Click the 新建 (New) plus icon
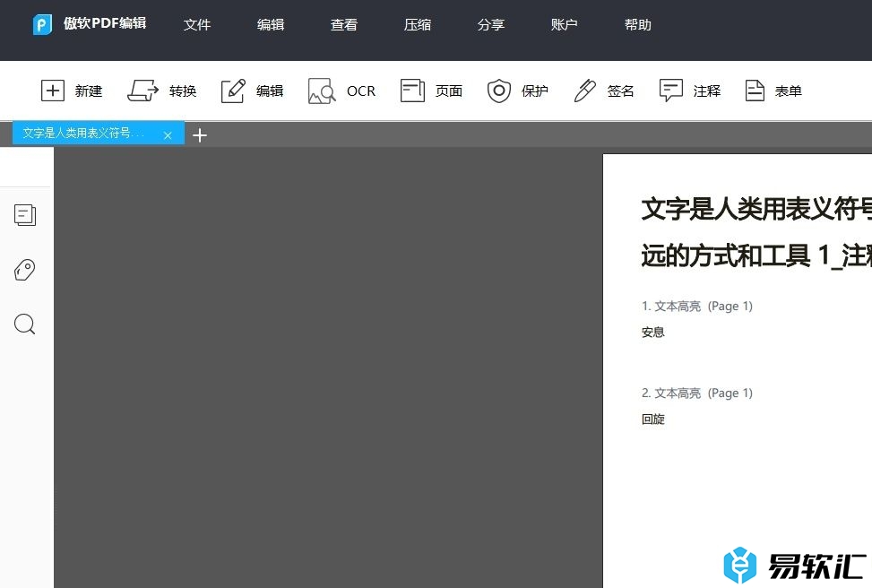Viewport: 872px width, 588px height. pyautogui.click(x=54, y=91)
